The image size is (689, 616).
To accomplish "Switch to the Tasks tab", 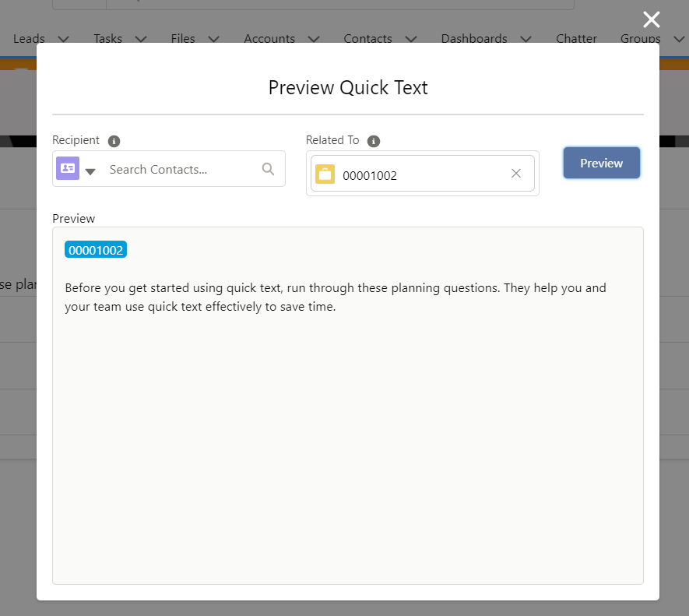I will tap(107, 38).
